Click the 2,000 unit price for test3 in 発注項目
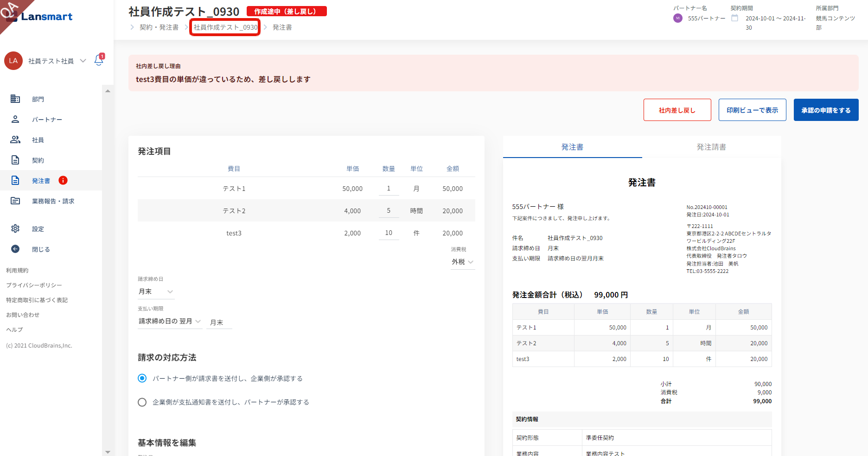This screenshot has width=868, height=456. click(x=352, y=233)
